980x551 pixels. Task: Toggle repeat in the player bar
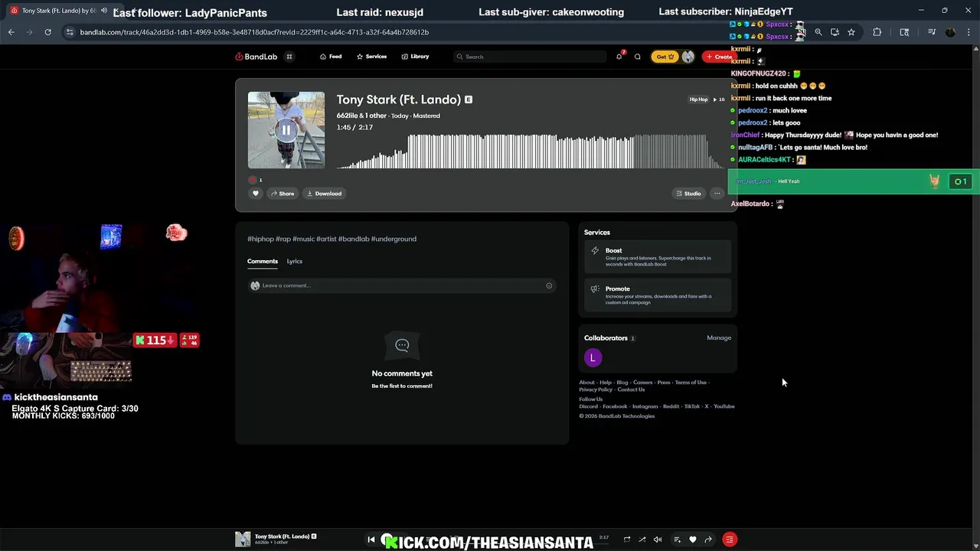click(x=626, y=540)
